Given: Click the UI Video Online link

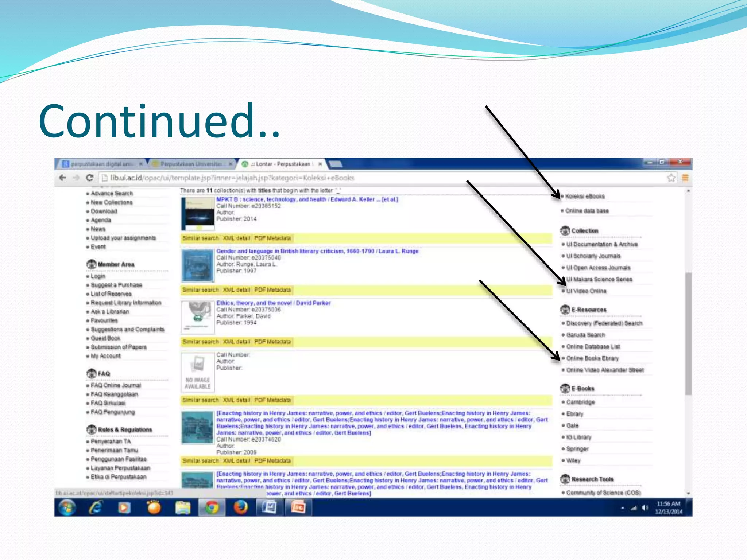Looking at the screenshot, I should coord(586,291).
